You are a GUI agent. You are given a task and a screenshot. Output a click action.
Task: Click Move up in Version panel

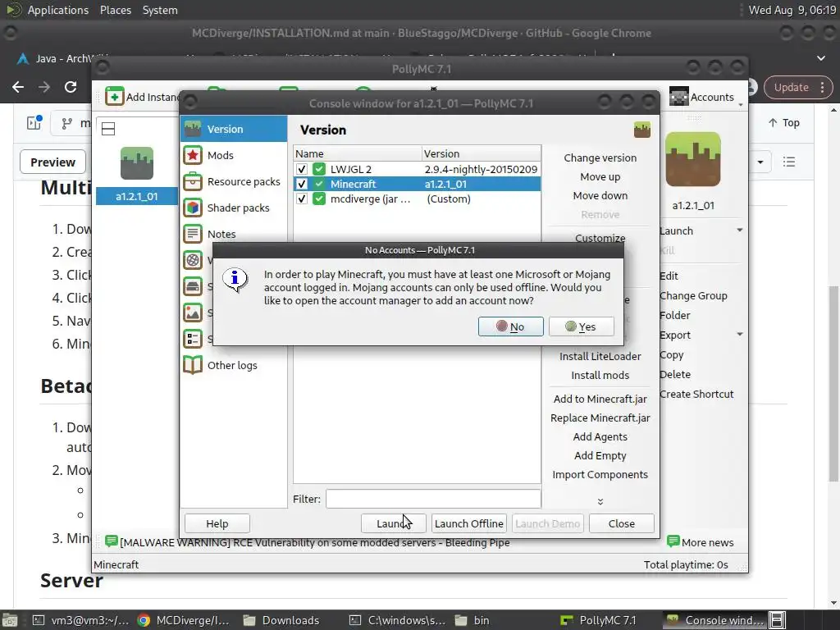pos(600,176)
